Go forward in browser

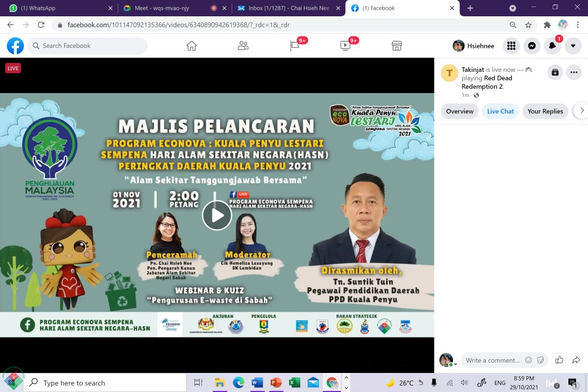point(26,24)
